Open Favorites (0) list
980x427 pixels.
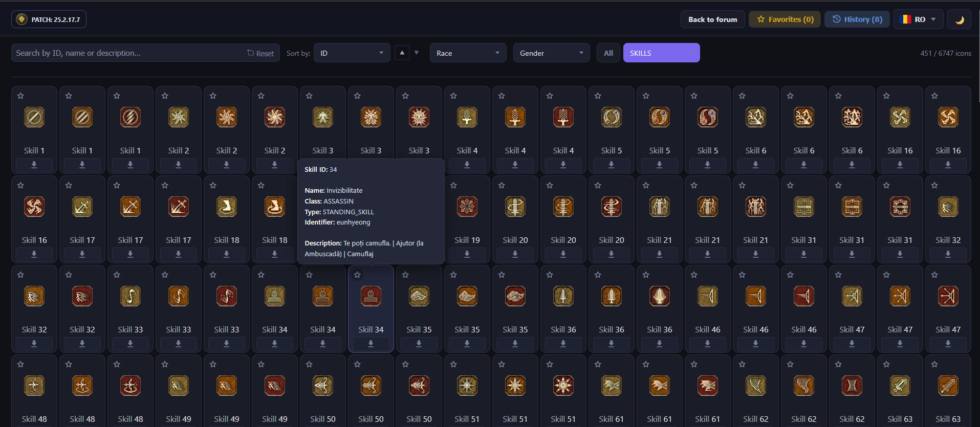tap(785, 19)
